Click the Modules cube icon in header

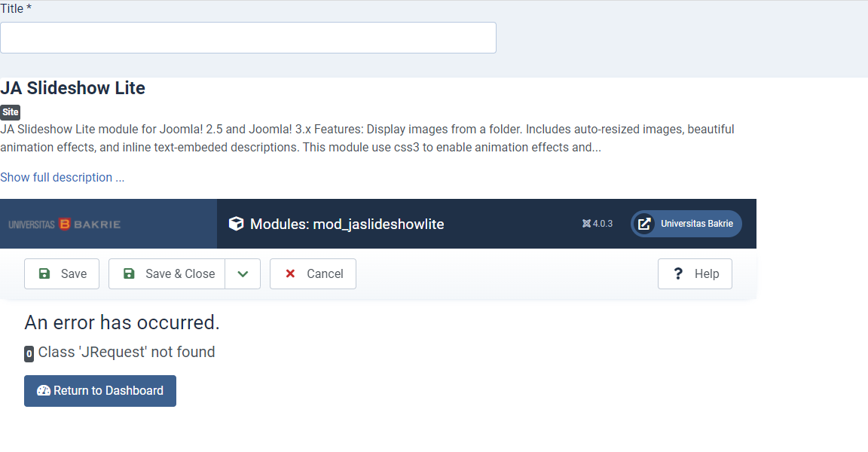pyautogui.click(x=236, y=224)
